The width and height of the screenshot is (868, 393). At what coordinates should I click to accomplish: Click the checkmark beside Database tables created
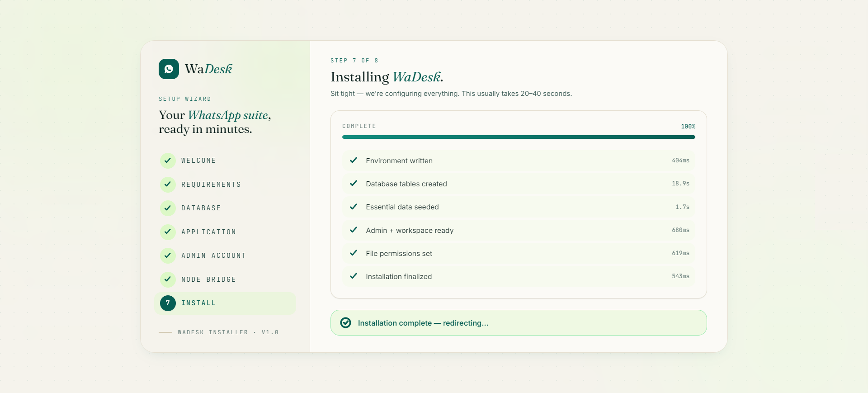354,183
